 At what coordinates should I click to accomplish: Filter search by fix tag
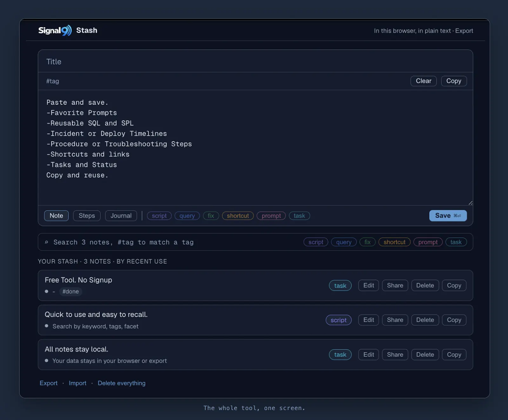click(x=367, y=242)
